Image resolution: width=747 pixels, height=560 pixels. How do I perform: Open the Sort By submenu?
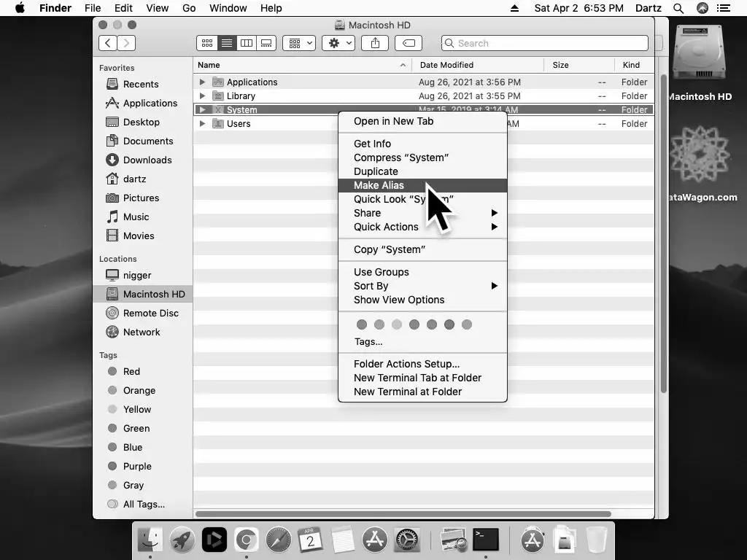point(422,286)
